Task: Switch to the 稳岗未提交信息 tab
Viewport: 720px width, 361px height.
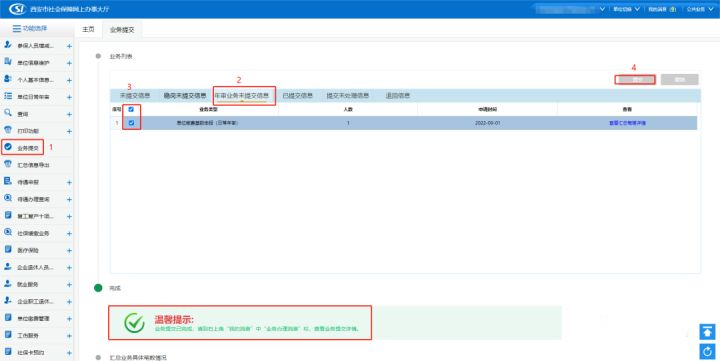Action: 185,96
